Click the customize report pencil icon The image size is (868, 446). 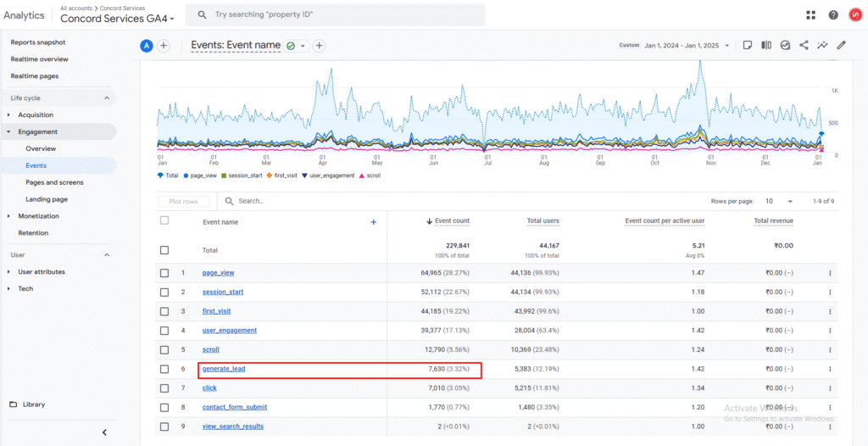(842, 46)
